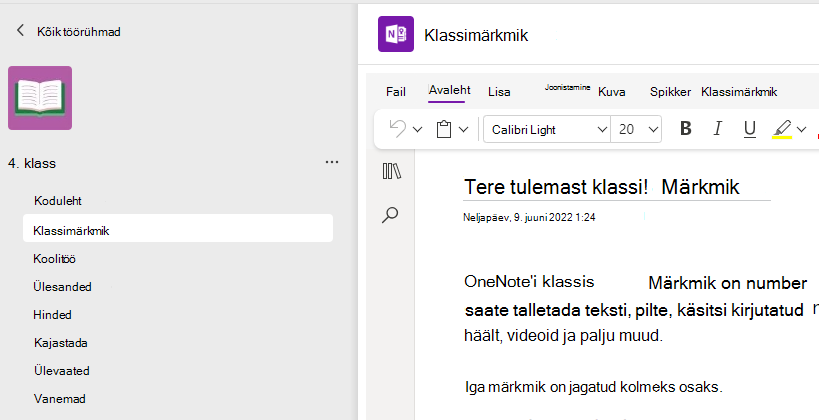The image size is (819, 420).
Task: Click the line Iga märkmik on jagatud kolmeks osaks.
Action: tap(593, 387)
